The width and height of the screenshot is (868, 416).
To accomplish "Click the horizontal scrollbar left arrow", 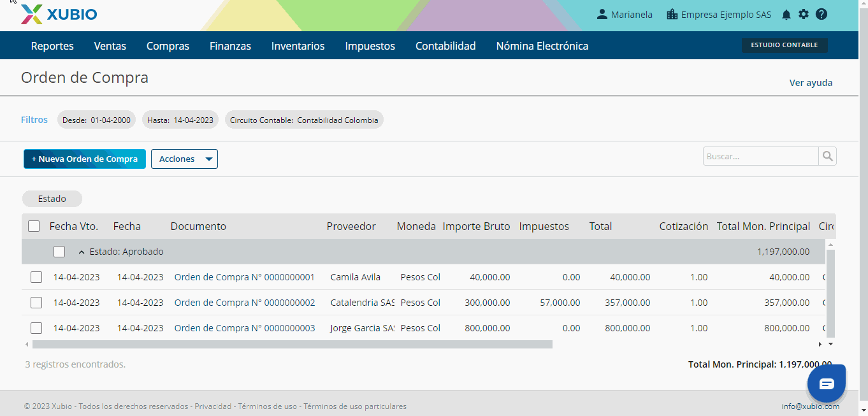I will click(x=27, y=344).
